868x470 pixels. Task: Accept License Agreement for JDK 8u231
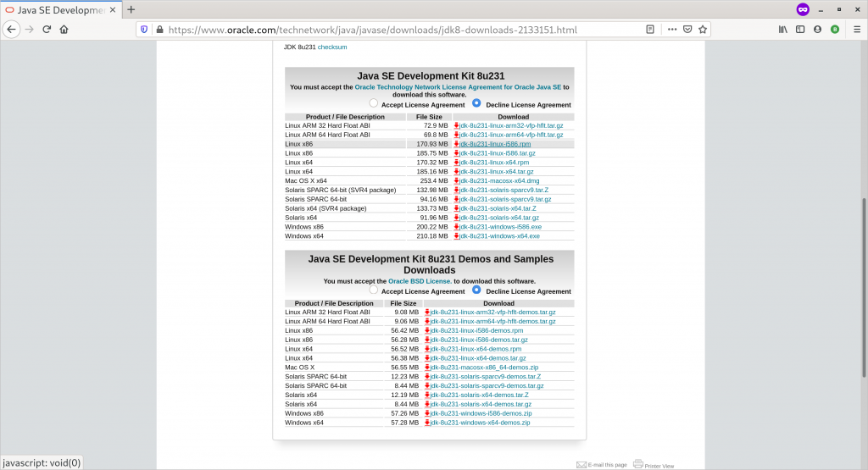tap(374, 103)
